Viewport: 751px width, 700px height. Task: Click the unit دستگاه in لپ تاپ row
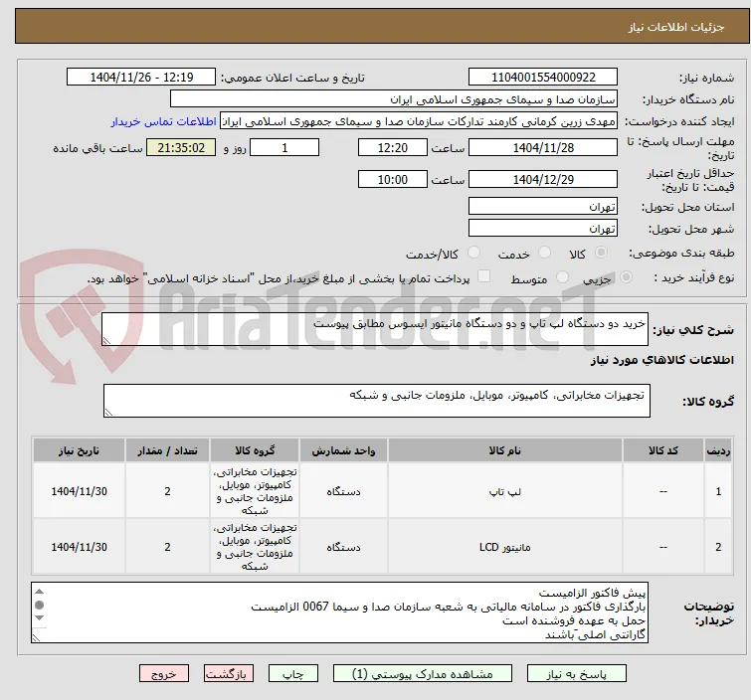(343, 491)
